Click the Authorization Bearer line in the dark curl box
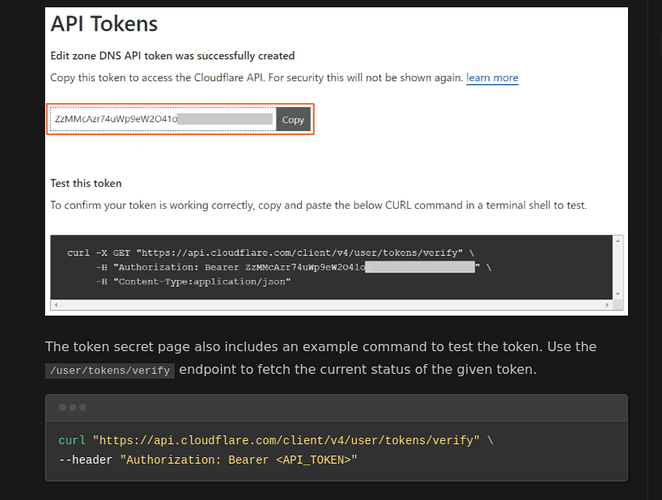 (293, 267)
